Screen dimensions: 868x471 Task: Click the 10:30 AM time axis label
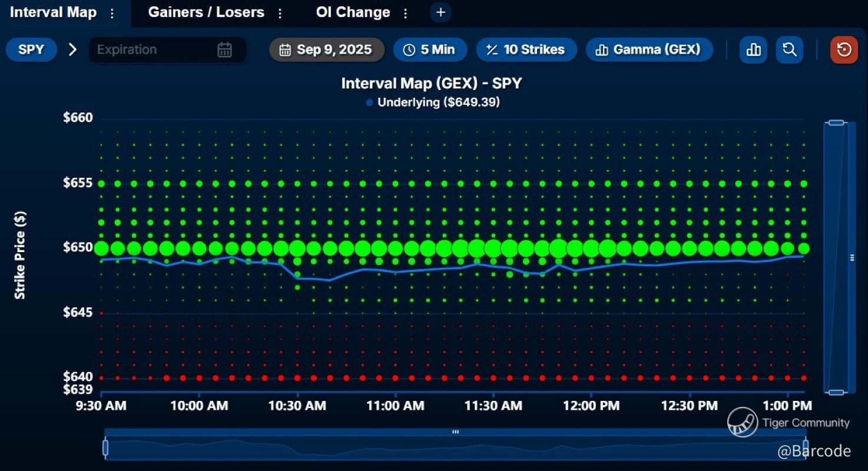point(297,406)
